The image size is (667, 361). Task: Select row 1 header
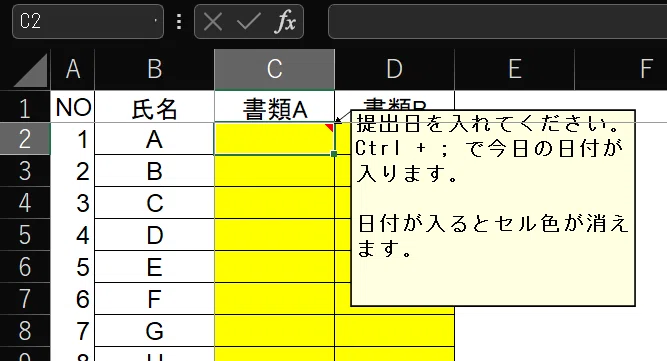[x=25, y=107]
